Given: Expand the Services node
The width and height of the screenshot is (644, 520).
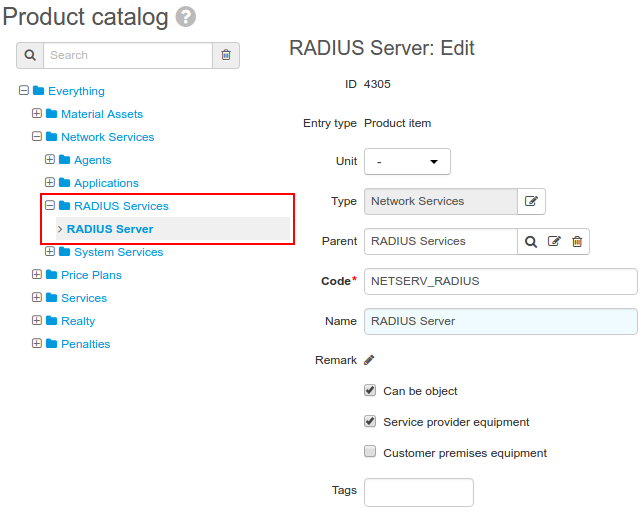Looking at the screenshot, I should coord(37,297).
